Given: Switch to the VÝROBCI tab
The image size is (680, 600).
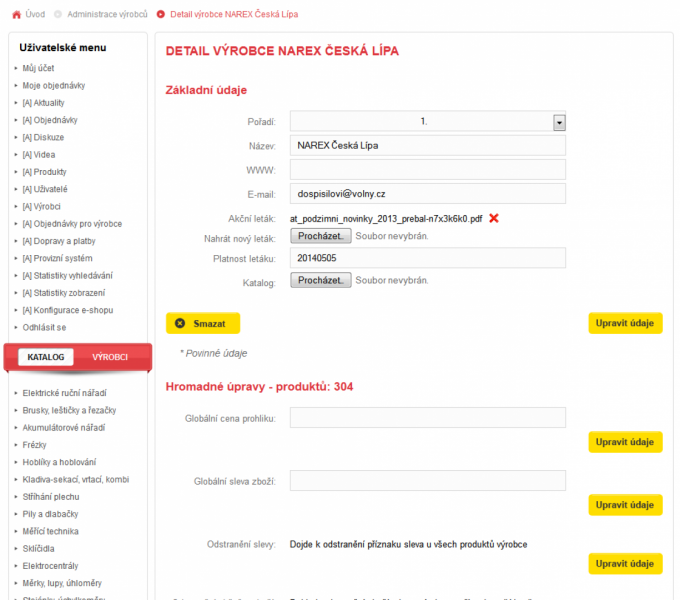Looking at the screenshot, I should 110,357.
